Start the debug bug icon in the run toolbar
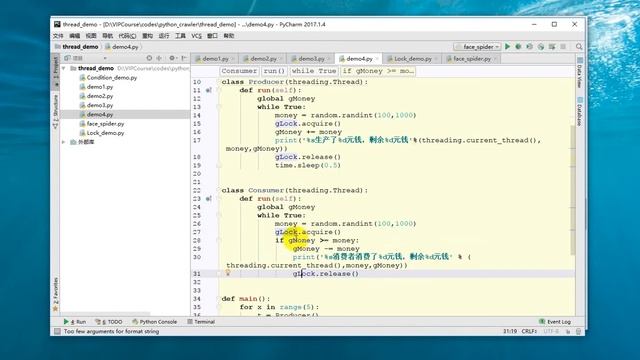 (x=518, y=47)
